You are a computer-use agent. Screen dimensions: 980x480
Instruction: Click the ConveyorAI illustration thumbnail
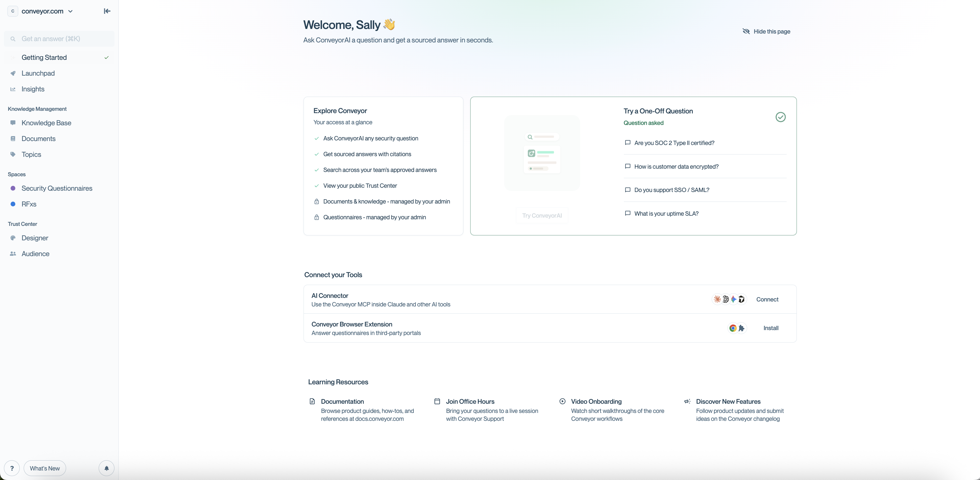click(542, 153)
